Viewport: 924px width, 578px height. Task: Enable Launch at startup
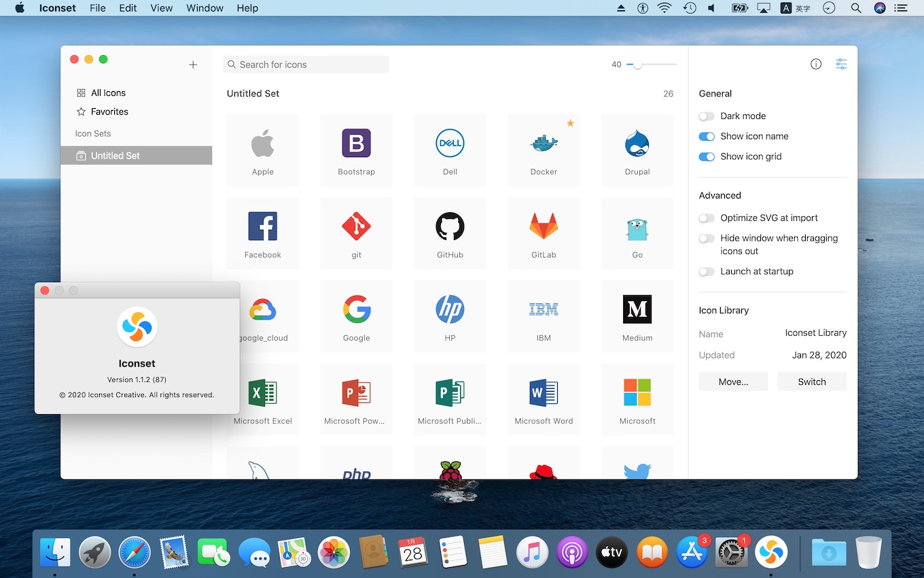[x=707, y=272]
